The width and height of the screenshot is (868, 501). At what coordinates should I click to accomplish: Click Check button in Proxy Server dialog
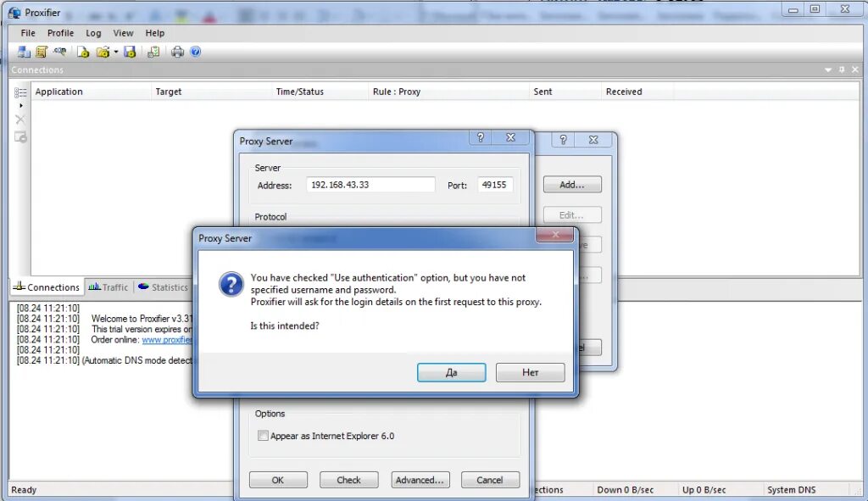pyautogui.click(x=348, y=480)
